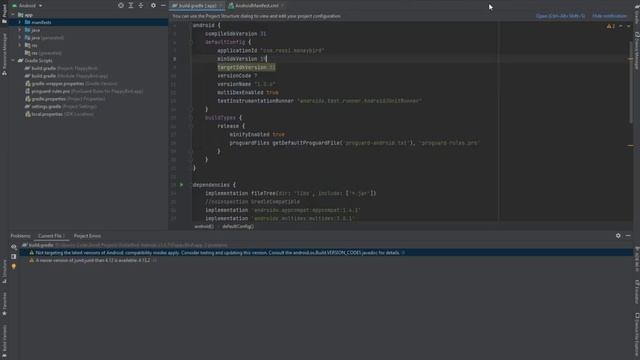Click the editor warnings indicator icon

pyautogui.click(x=611, y=26)
